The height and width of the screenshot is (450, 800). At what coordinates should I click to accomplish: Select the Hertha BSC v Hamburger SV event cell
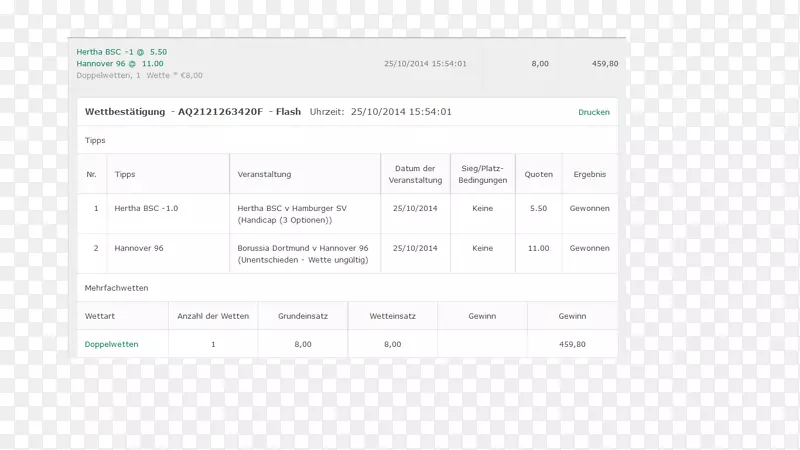[290, 214]
